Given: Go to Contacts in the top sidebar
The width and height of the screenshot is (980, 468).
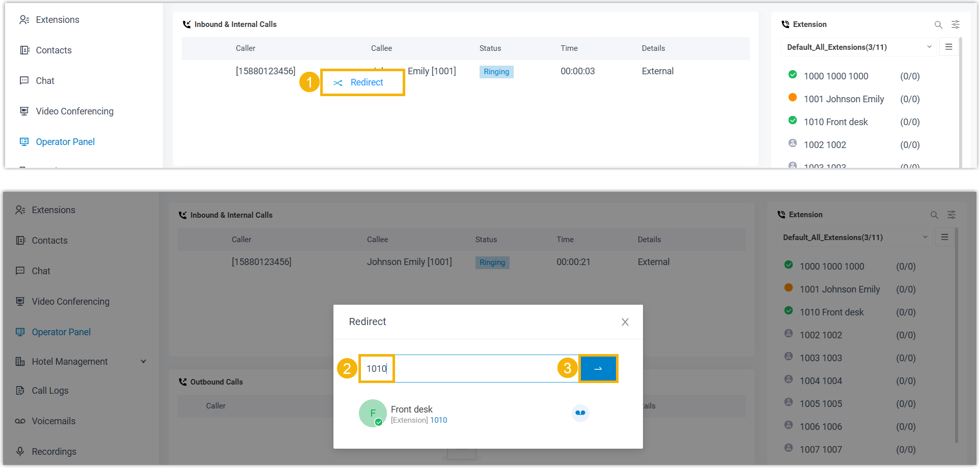Looking at the screenshot, I should [x=53, y=50].
